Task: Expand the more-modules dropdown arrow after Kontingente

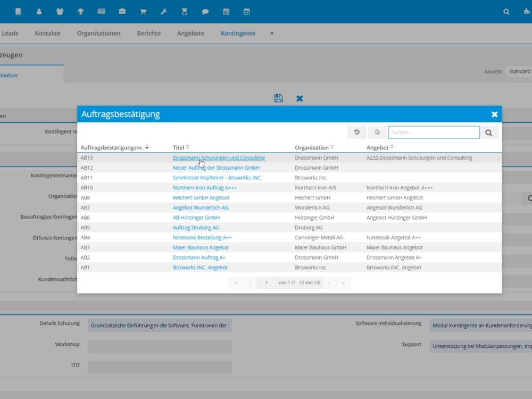Action: [x=272, y=34]
